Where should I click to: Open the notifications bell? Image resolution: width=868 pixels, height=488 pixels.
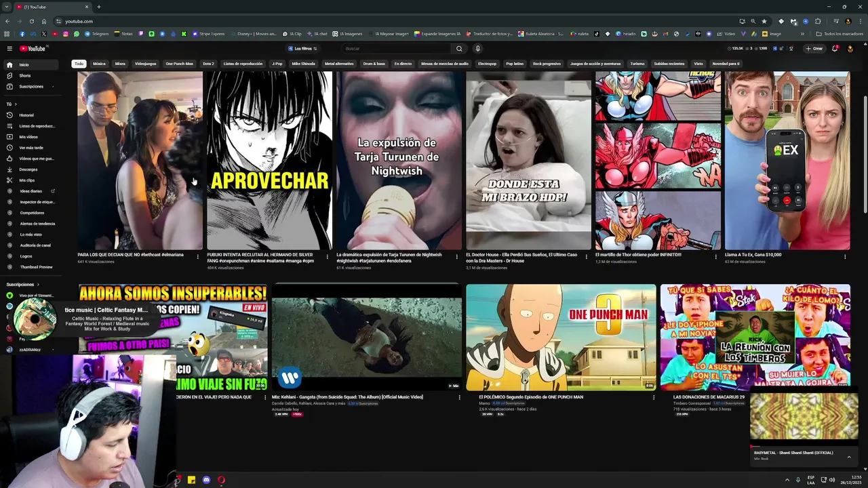click(x=835, y=49)
